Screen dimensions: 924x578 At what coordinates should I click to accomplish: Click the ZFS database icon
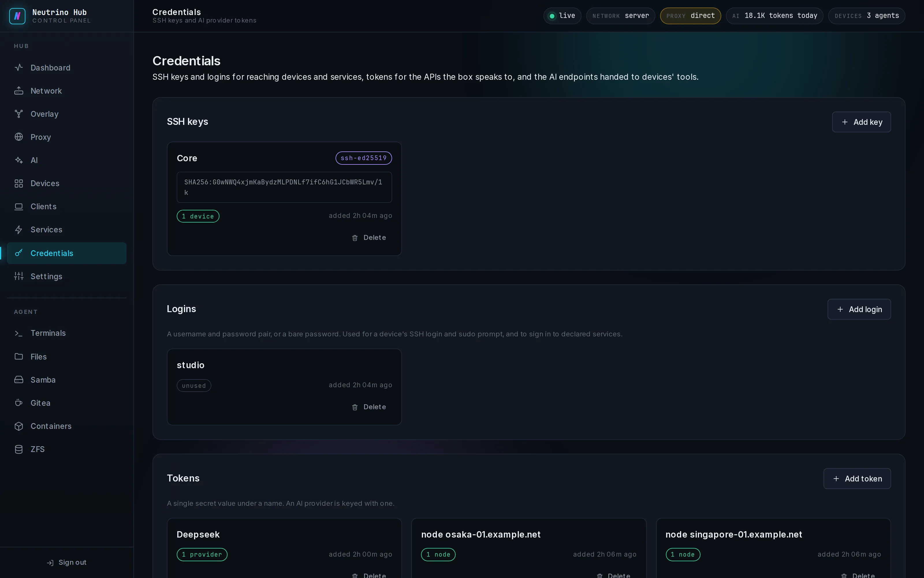tap(19, 449)
